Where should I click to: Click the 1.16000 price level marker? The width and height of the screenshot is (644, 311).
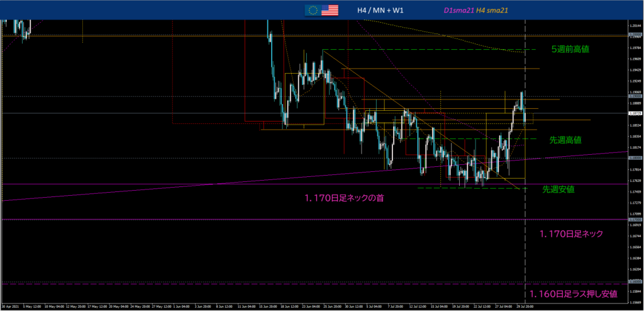pos(635,281)
